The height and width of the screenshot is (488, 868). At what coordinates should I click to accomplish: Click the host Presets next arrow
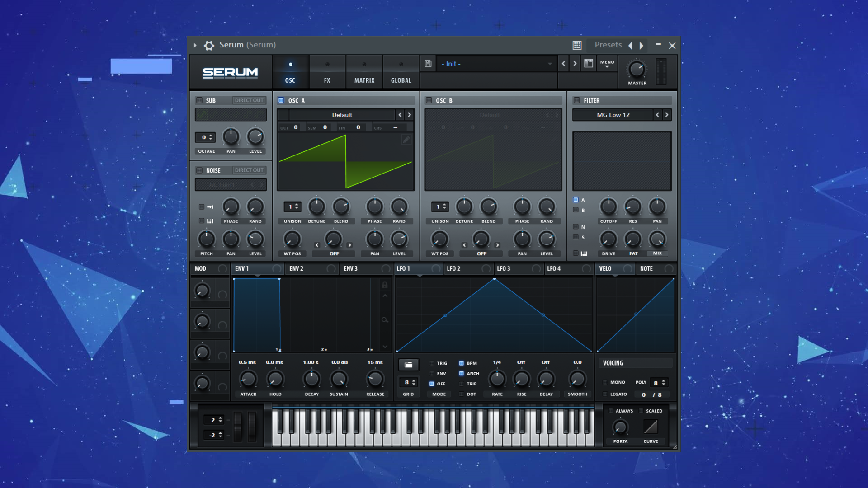coord(641,45)
